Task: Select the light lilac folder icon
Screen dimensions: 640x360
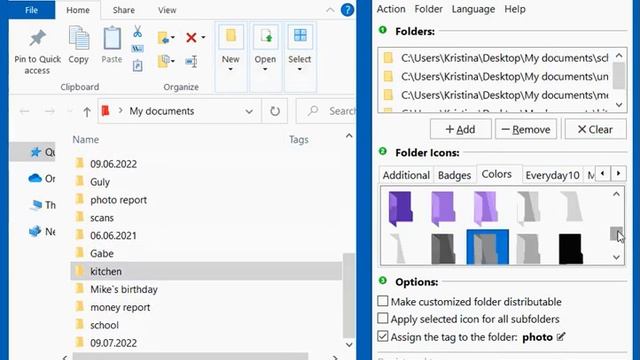Action: pos(486,209)
